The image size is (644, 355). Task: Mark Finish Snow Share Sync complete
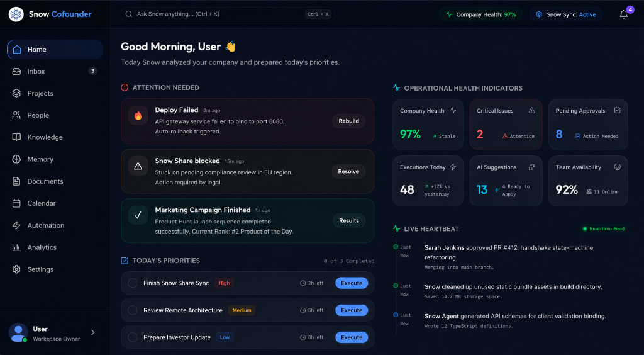click(132, 283)
